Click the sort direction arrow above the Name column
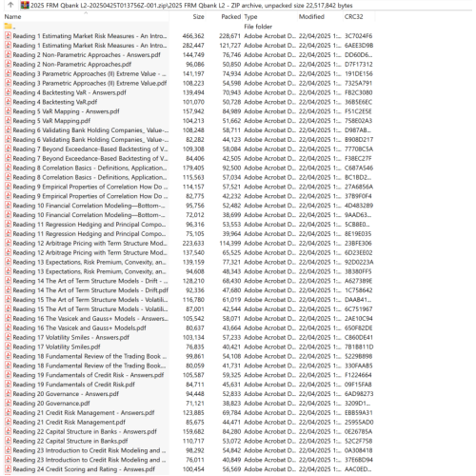The height and width of the screenshot is (476, 476). (86, 13)
